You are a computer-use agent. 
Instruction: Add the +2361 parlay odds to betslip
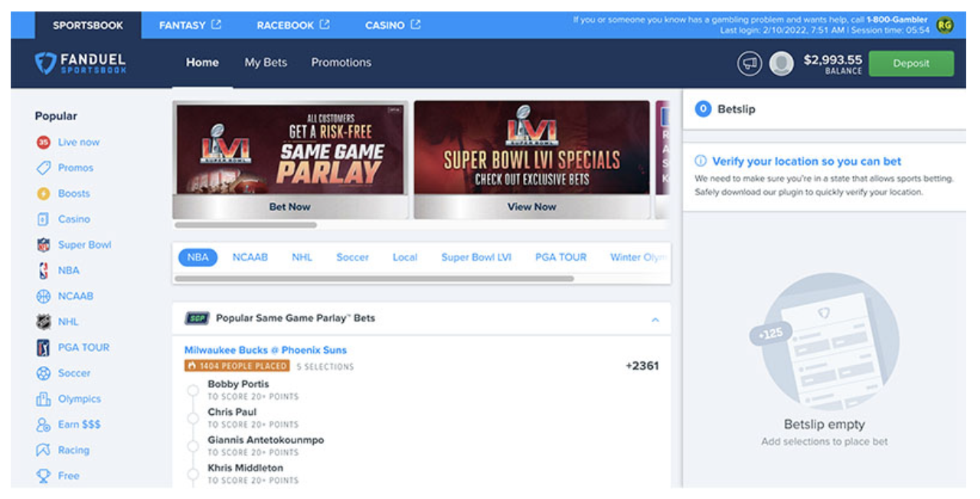click(x=642, y=366)
